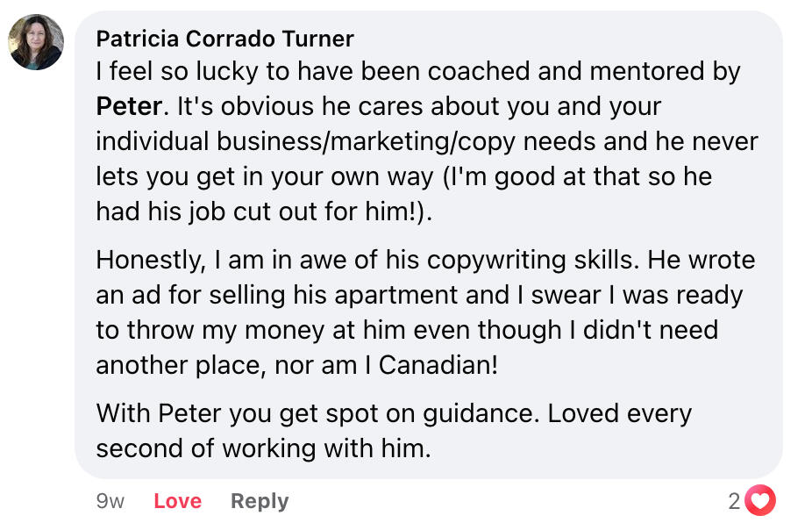
Task: Click the red heart reaction icon
Action: (x=760, y=501)
